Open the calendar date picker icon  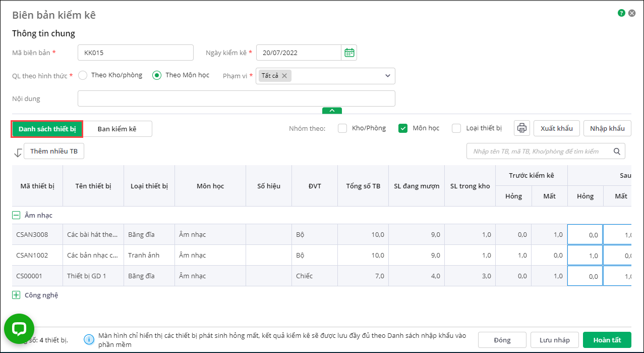[349, 53]
